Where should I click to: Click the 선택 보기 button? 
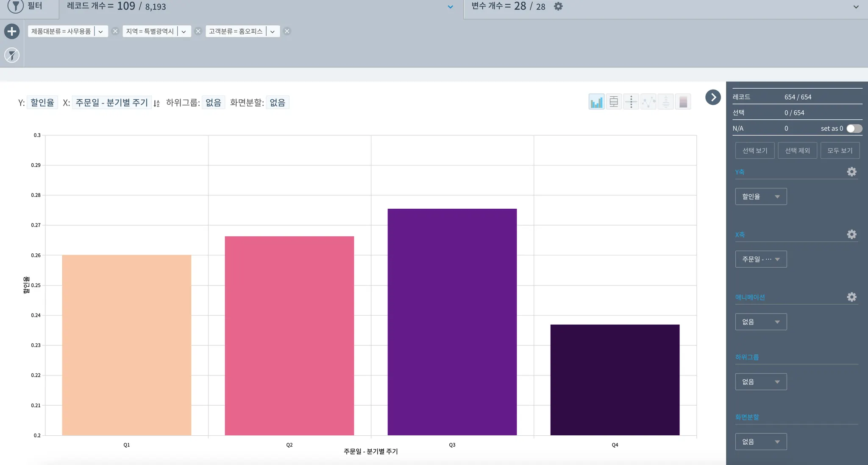click(755, 151)
